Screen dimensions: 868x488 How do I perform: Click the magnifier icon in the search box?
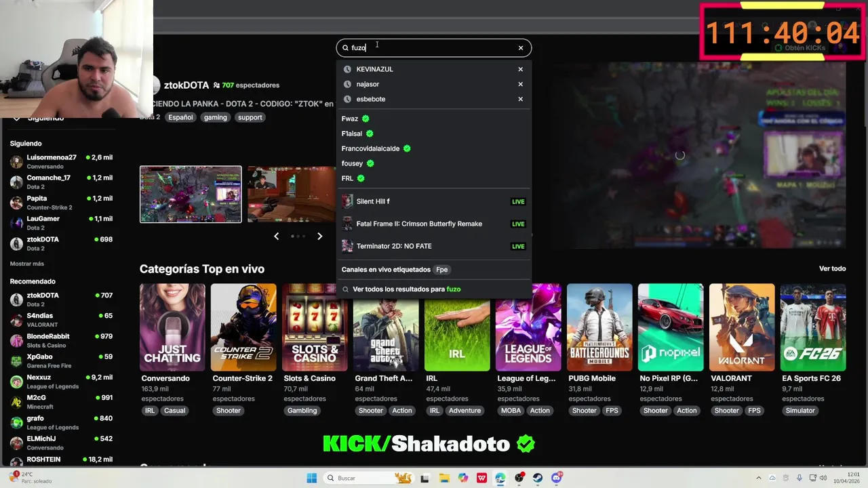point(345,48)
